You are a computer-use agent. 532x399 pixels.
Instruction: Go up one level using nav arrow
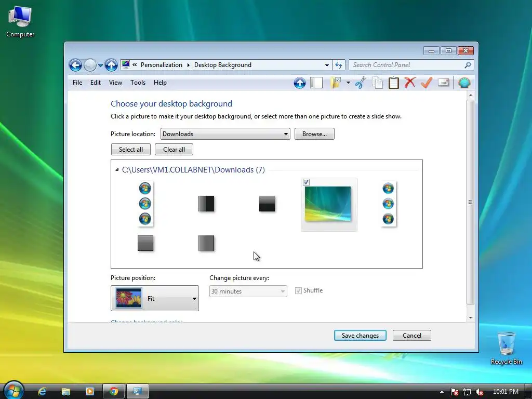[111, 65]
